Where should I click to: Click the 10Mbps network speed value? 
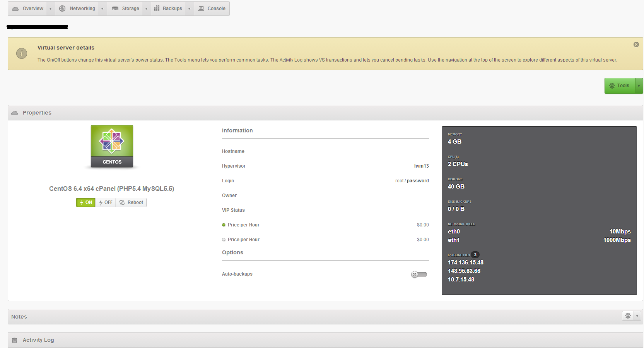(x=620, y=231)
